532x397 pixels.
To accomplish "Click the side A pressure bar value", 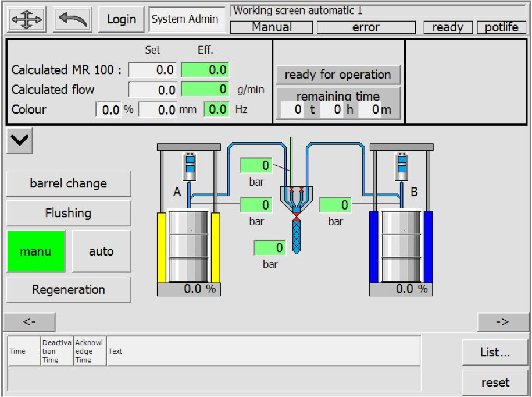I will [256, 205].
